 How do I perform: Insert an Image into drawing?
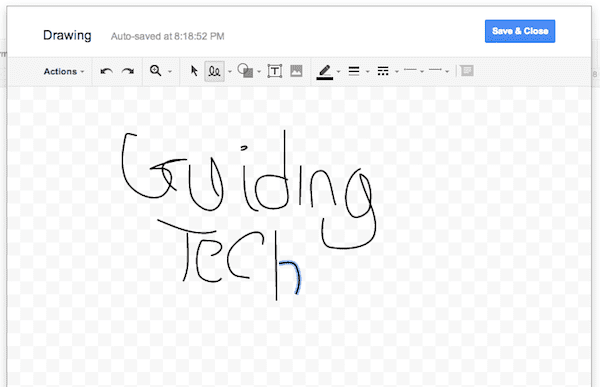click(x=296, y=71)
